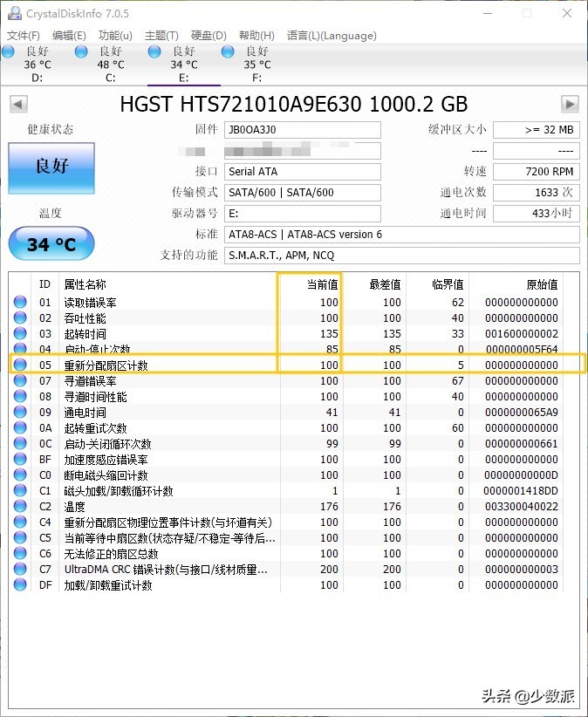This screenshot has width=588, height=717.
Task: Click status dot for 0A 起转重试次数
Action: [x=20, y=427]
